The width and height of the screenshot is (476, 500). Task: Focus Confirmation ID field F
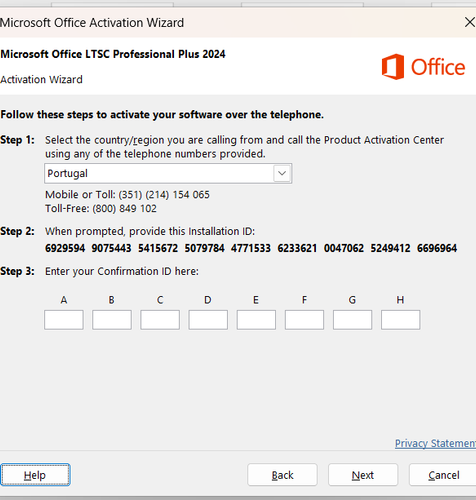click(x=304, y=320)
